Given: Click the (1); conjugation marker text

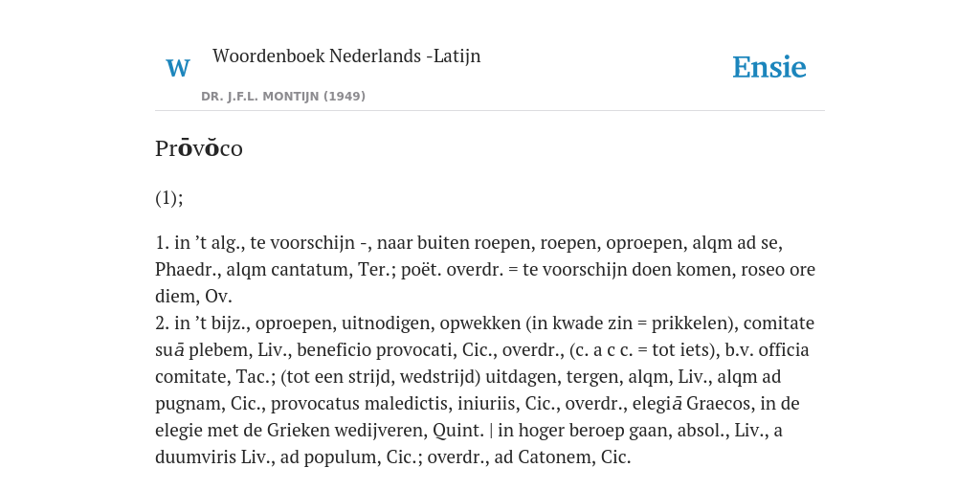Looking at the screenshot, I should (x=169, y=198).
